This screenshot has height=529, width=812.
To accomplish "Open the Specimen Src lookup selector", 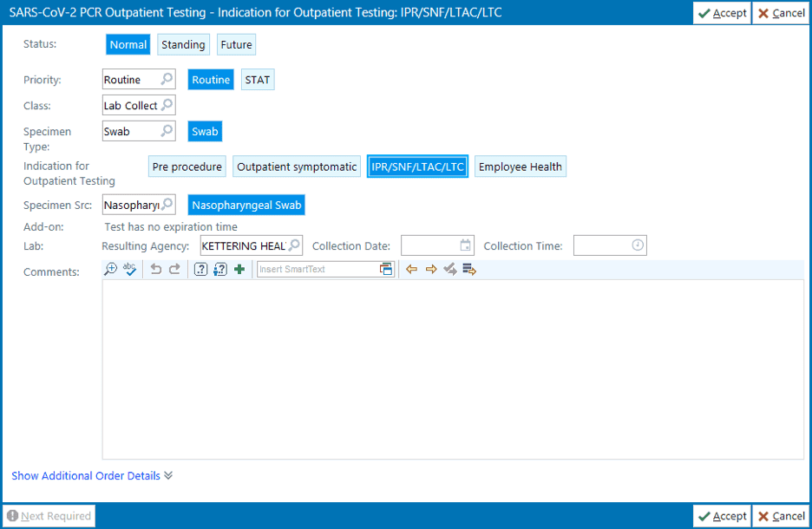I will pos(168,205).
